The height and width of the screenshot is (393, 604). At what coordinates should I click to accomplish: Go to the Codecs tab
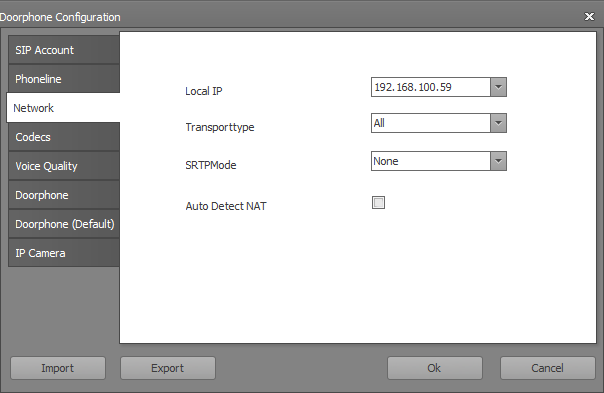(64, 137)
